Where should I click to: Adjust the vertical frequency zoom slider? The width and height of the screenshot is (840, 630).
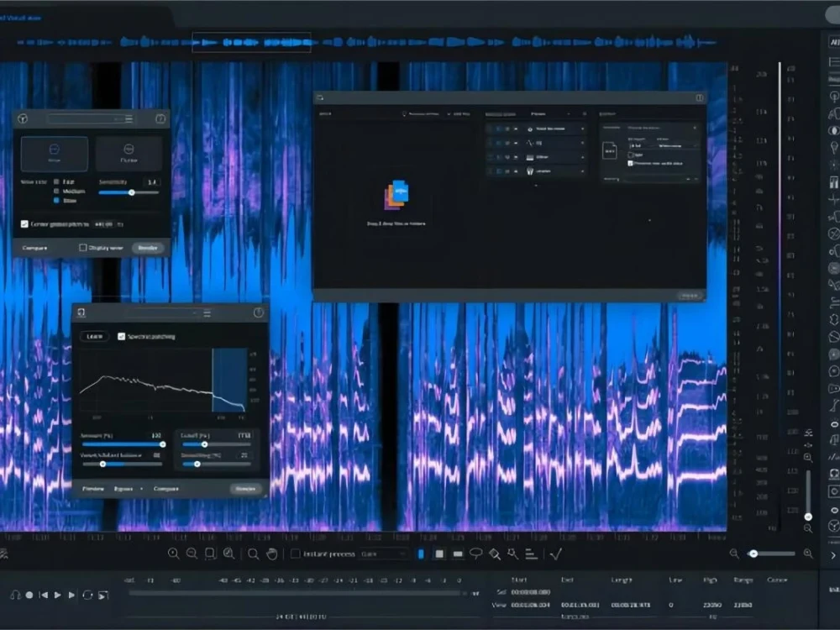point(808,495)
